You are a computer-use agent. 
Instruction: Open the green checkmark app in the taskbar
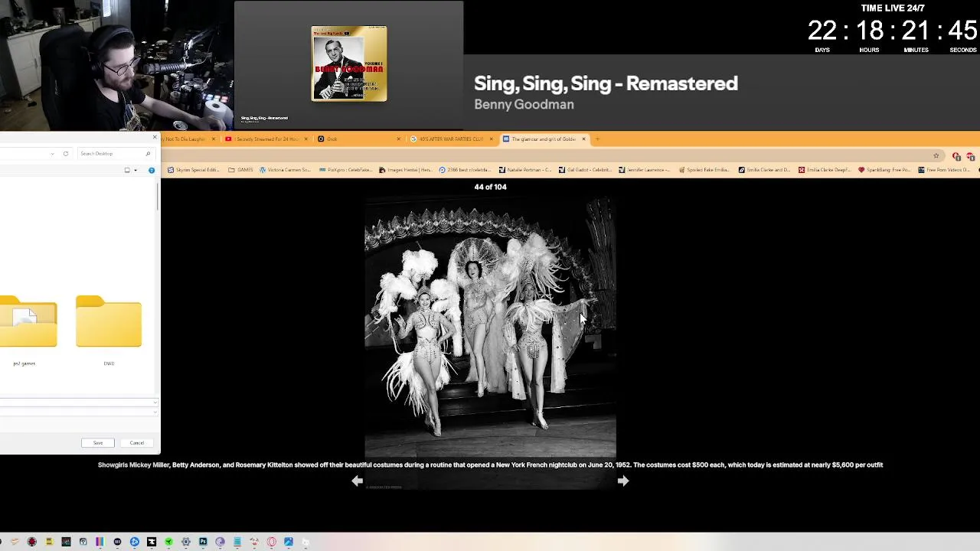(168, 542)
